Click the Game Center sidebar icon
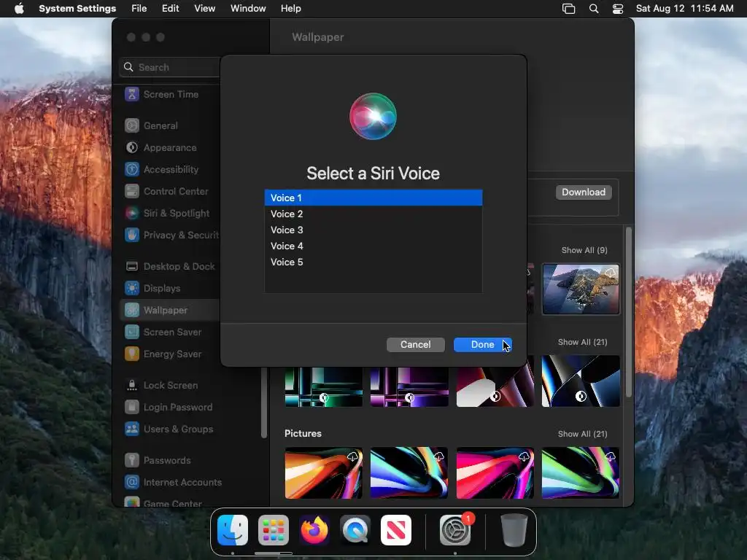Screen dimensions: 747x560 point(132,502)
